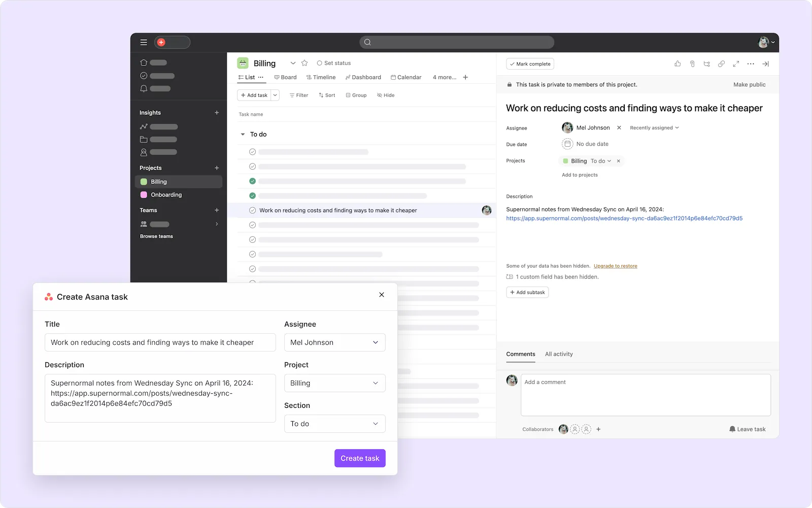
Task: Click the Add a comment field
Action: tap(645, 395)
